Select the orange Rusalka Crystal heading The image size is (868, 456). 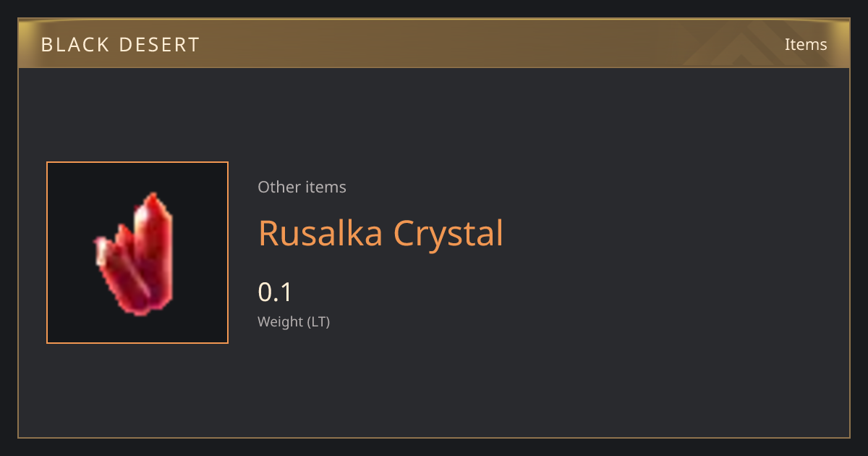[x=380, y=233]
